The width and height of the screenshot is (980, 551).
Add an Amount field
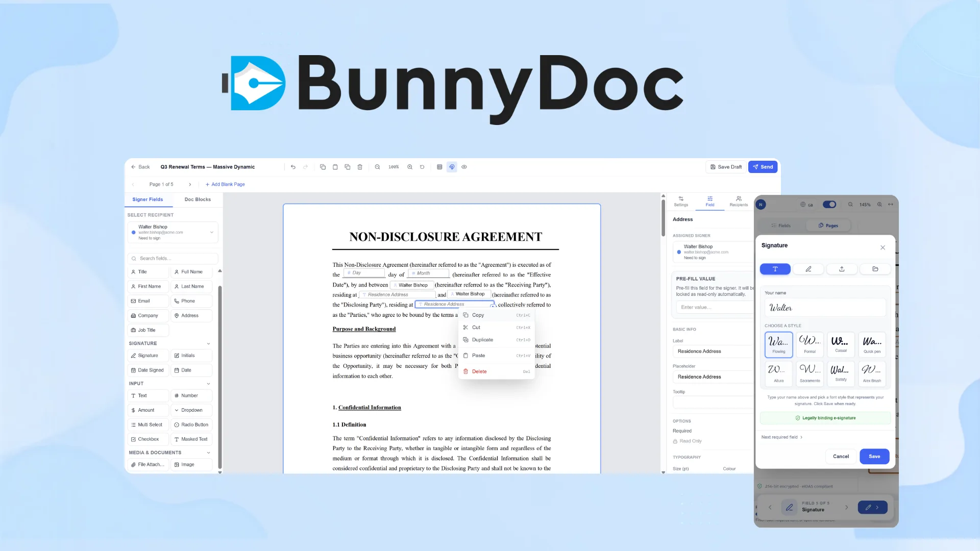coord(148,410)
